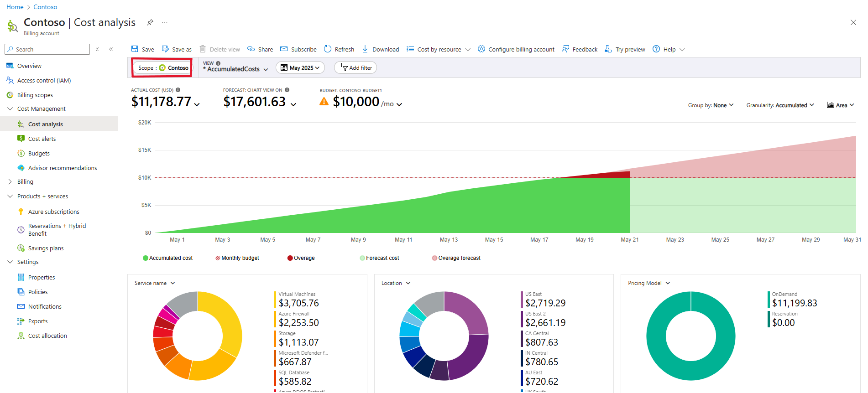The width and height of the screenshot is (868, 393).
Task: Open the May 2025 date range dropdown
Action: tap(300, 68)
